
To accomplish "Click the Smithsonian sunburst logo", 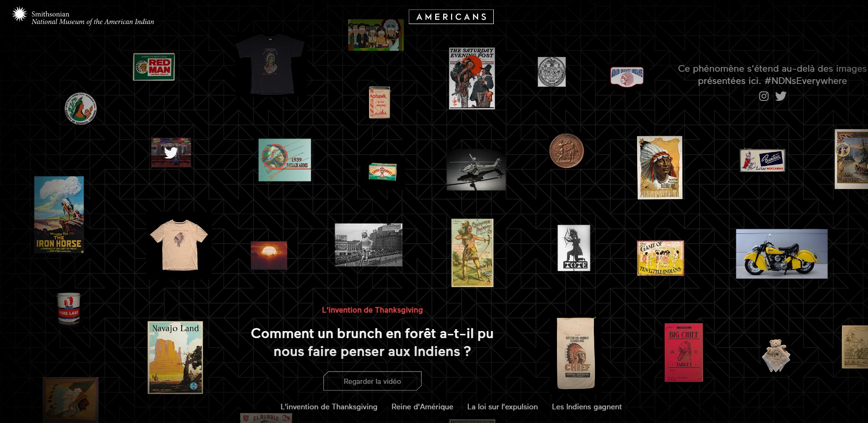I will pyautogui.click(x=19, y=15).
